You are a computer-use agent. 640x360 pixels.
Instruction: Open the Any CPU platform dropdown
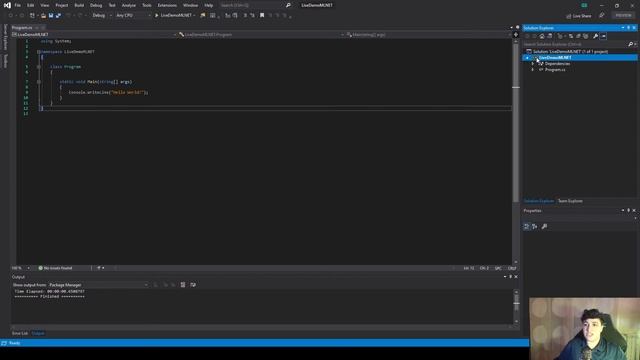point(133,16)
